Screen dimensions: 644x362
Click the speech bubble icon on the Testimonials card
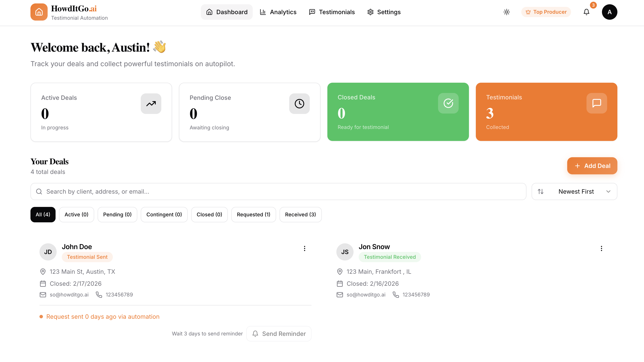[x=597, y=103]
